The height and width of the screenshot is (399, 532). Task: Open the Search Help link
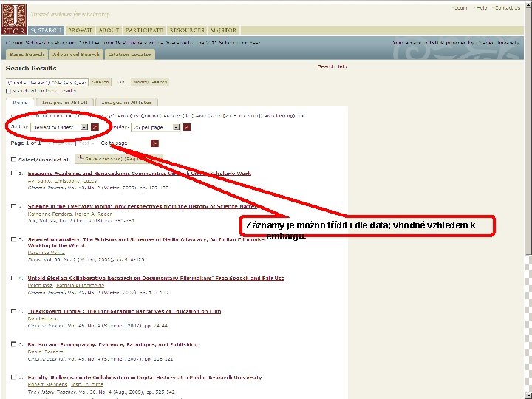[332, 66]
